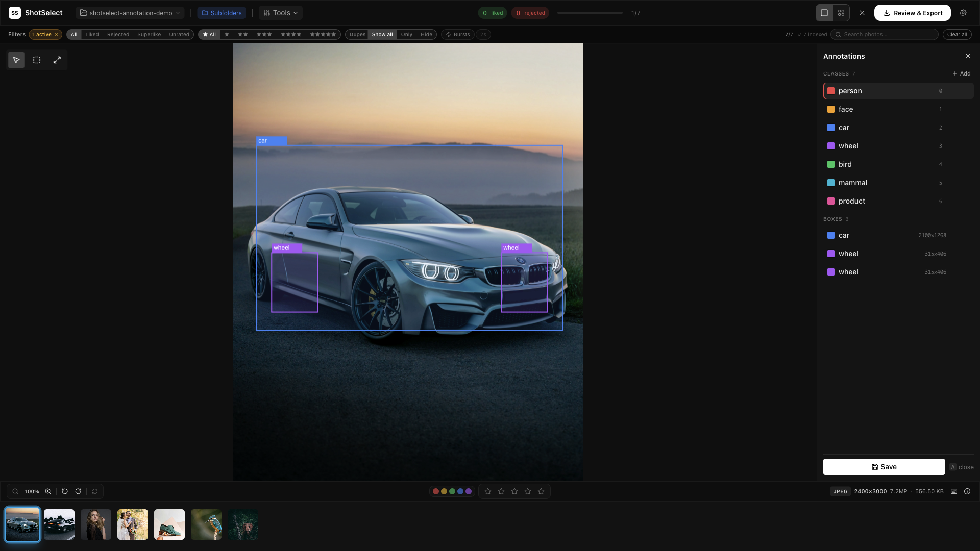The width and height of the screenshot is (980, 551).
Task: Activate the fullscreen expand tool
Action: [57, 60]
